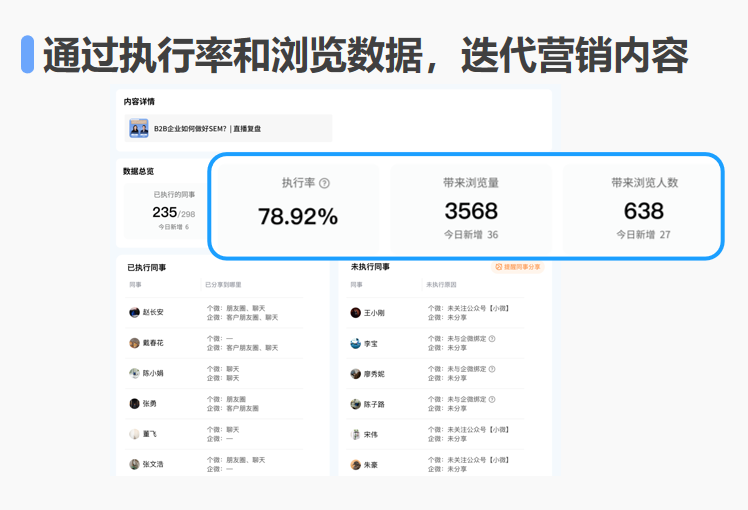Click 赵长安's avatar icon
The height and width of the screenshot is (510, 748).
point(134,313)
